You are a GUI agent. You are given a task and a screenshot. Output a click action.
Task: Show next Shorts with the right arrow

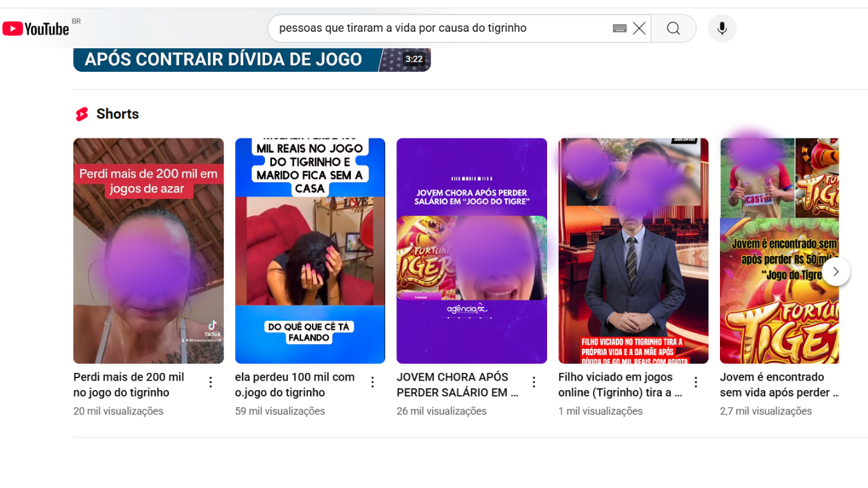[x=836, y=271]
